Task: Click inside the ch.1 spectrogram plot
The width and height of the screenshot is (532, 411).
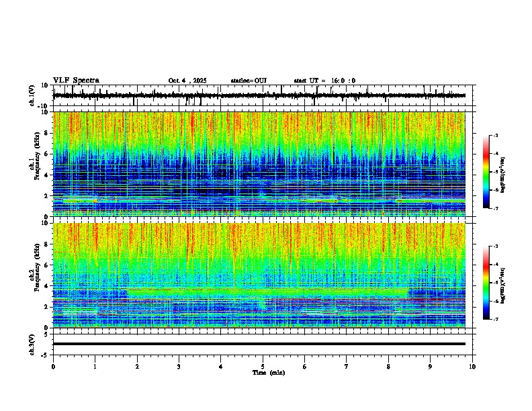Action: coord(259,164)
